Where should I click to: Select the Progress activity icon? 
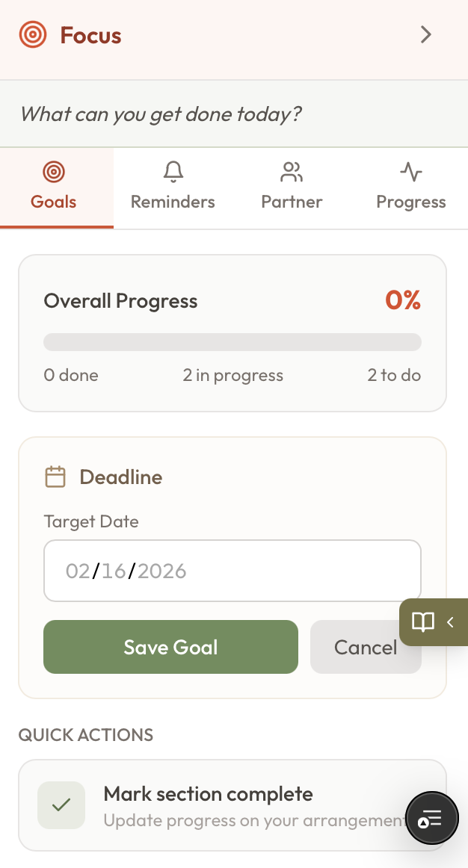click(x=410, y=171)
